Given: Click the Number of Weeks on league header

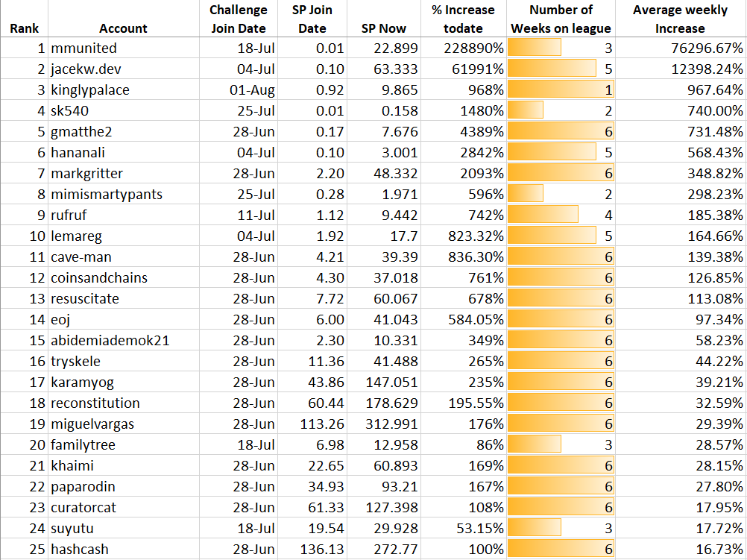Looking at the screenshot, I should coord(561,19).
